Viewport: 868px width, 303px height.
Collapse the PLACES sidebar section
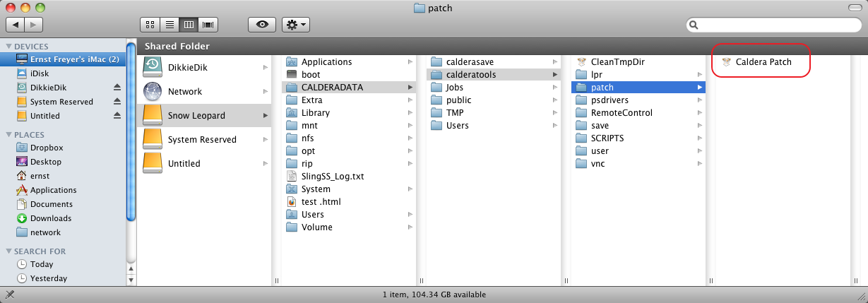pyautogui.click(x=8, y=135)
